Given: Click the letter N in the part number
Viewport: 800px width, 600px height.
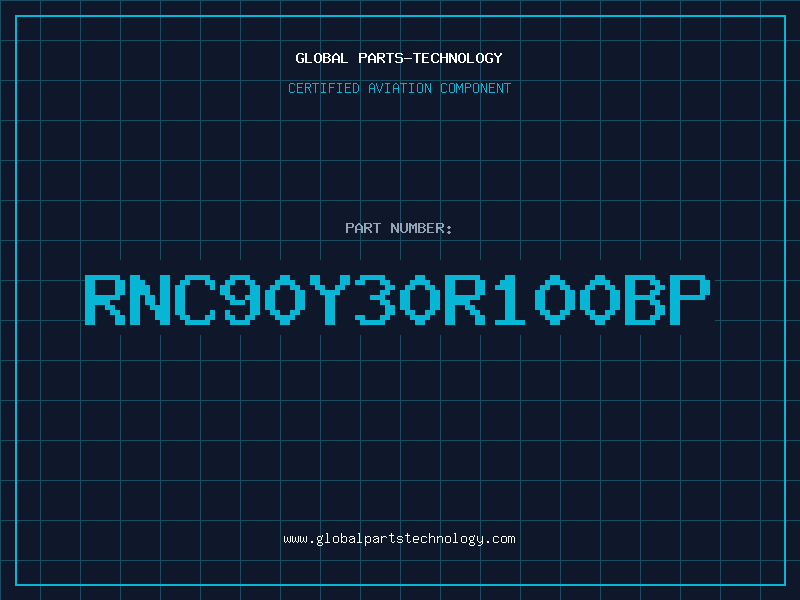Looking at the screenshot, I should [149, 300].
